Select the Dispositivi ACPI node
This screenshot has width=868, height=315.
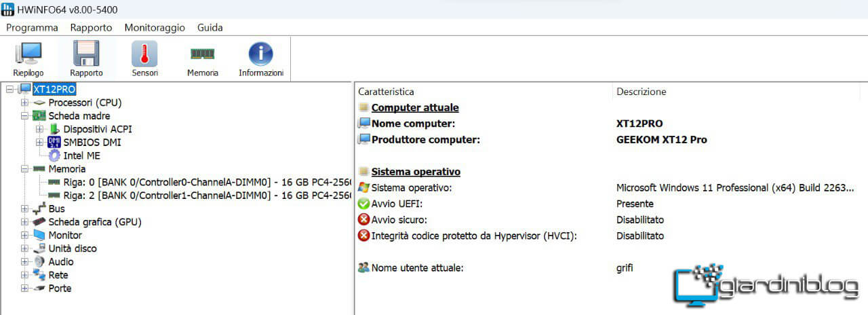click(x=98, y=129)
